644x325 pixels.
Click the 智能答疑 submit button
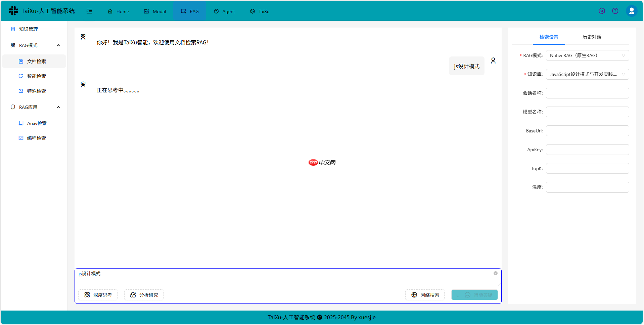tap(474, 295)
